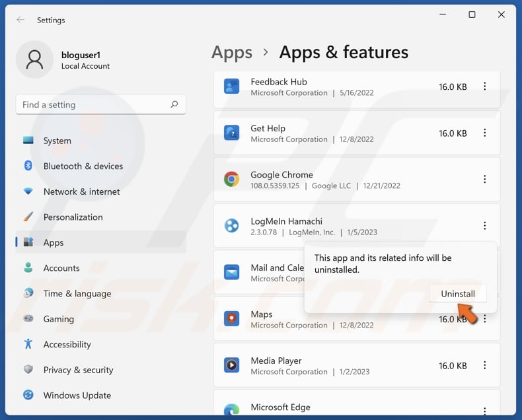Open Personalization settings

coord(73,217)
